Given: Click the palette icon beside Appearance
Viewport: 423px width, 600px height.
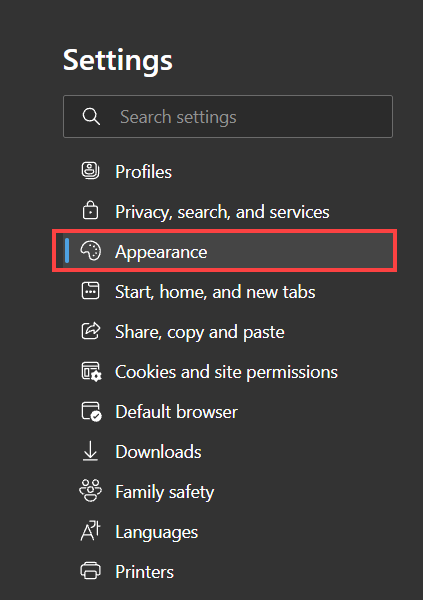Looking at the screenshot, I should pyautogui.click(x=91, y=251).
